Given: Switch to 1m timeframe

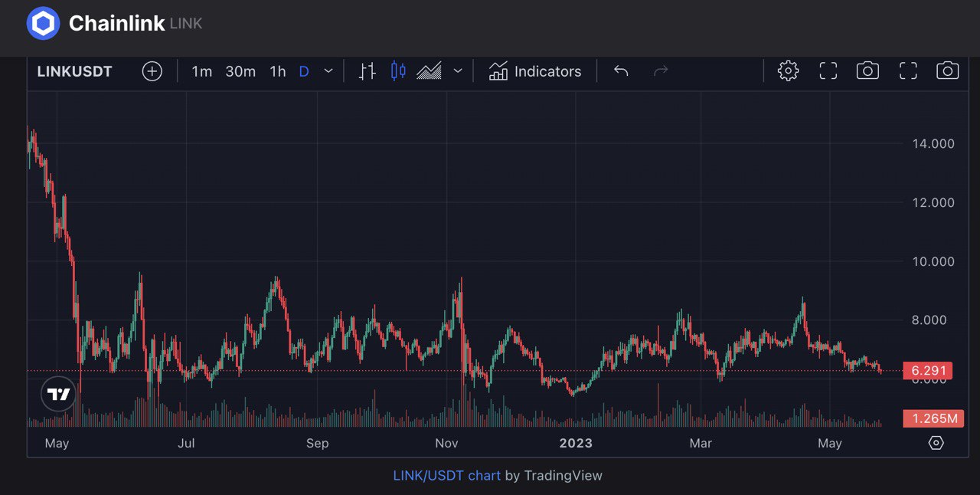Looking at the screenshot, I should coord(201,71).
